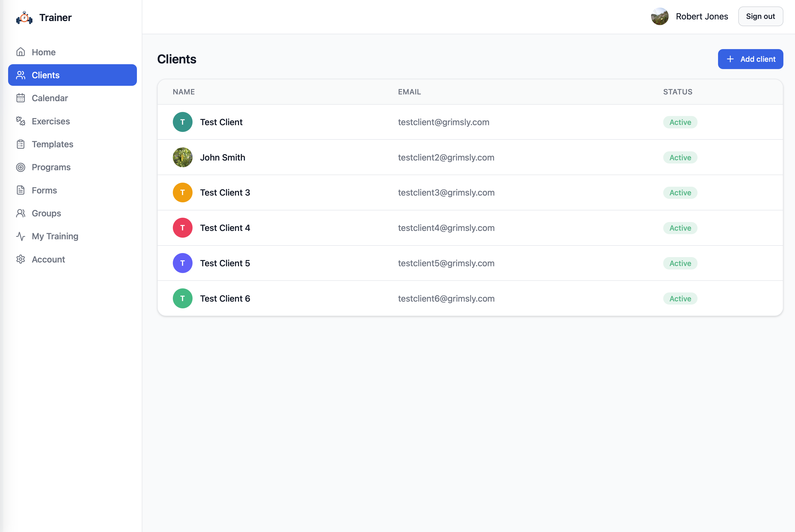The width and height of the screenshot is (795, 532).
Task: Open Programs via the target icon
Action: [x=21, y=167]
